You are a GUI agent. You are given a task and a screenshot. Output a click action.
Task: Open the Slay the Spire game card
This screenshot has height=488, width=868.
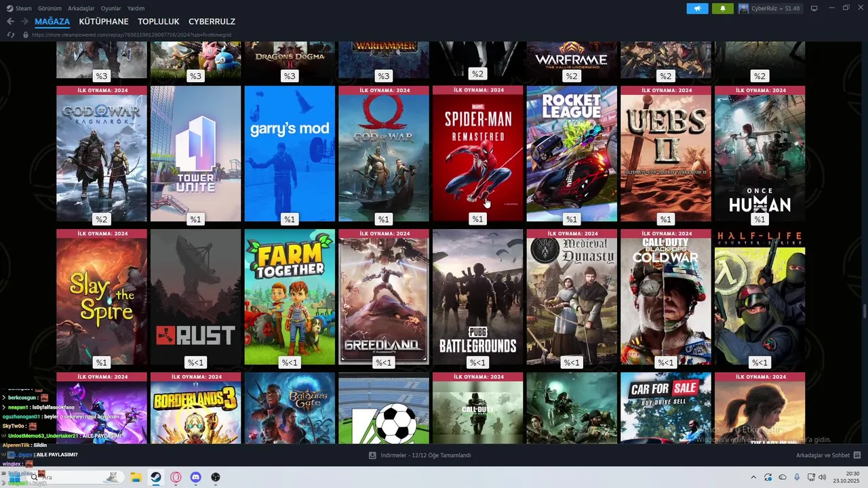102,297
